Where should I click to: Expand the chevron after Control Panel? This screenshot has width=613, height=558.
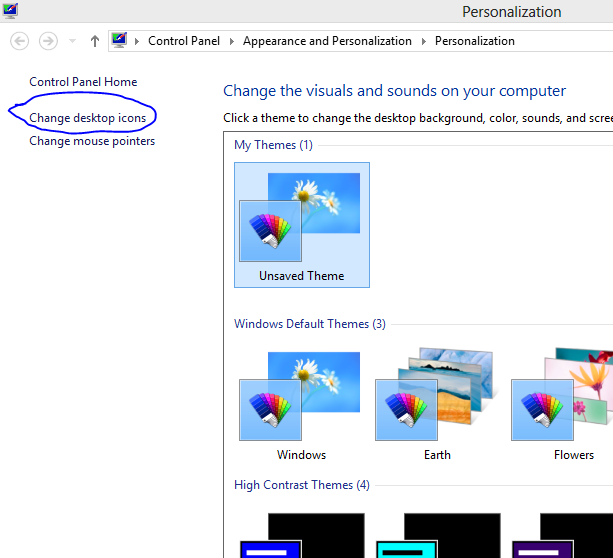click(x=232, y=41)
